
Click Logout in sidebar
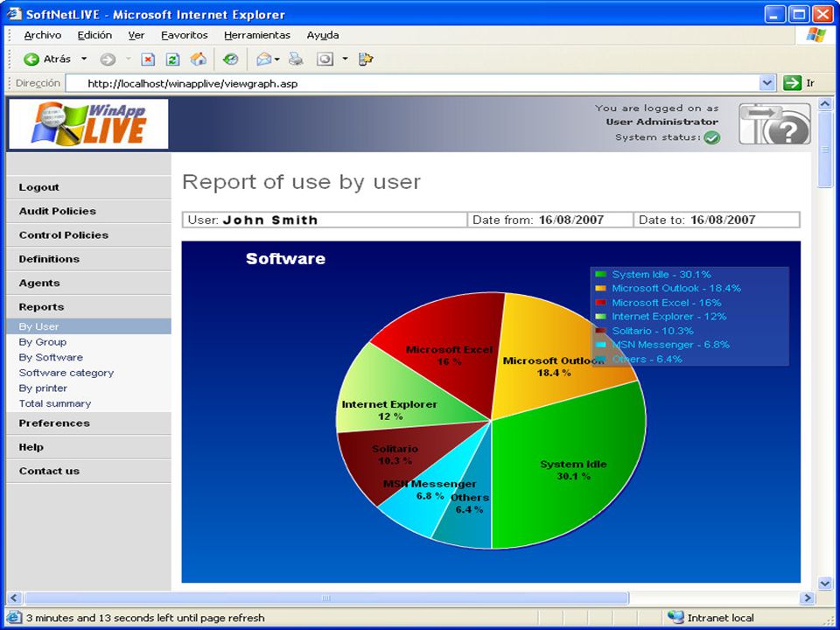click(x=89, y=187)
